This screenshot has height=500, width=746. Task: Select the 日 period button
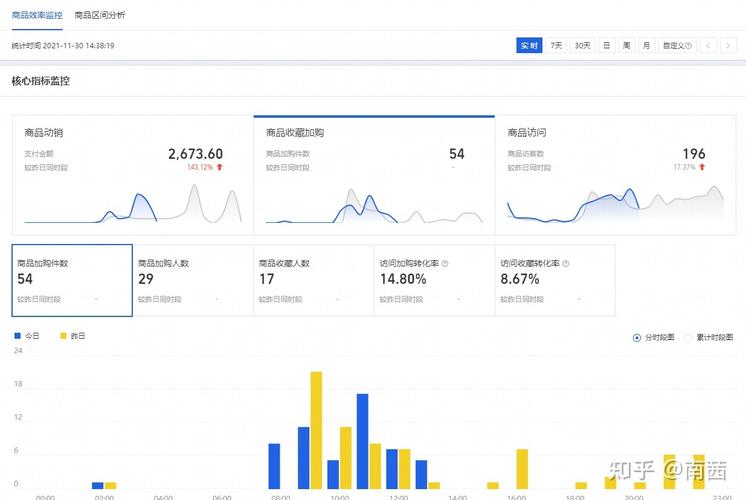tap(607, 46)
